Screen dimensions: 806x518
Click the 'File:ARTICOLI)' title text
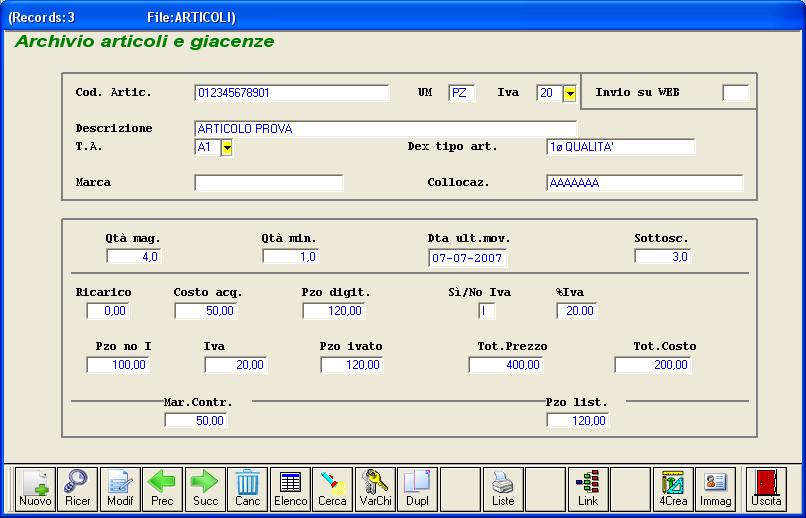[191, 17]
